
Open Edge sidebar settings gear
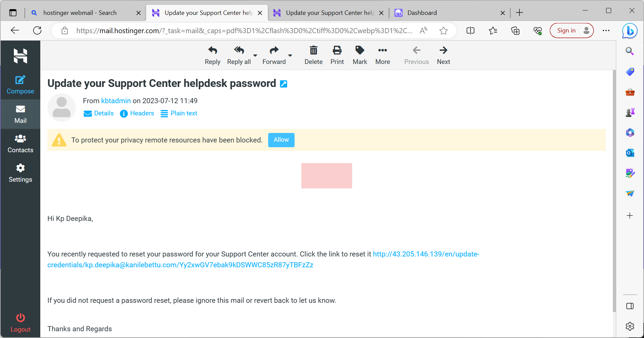click(x=630, y=326)
